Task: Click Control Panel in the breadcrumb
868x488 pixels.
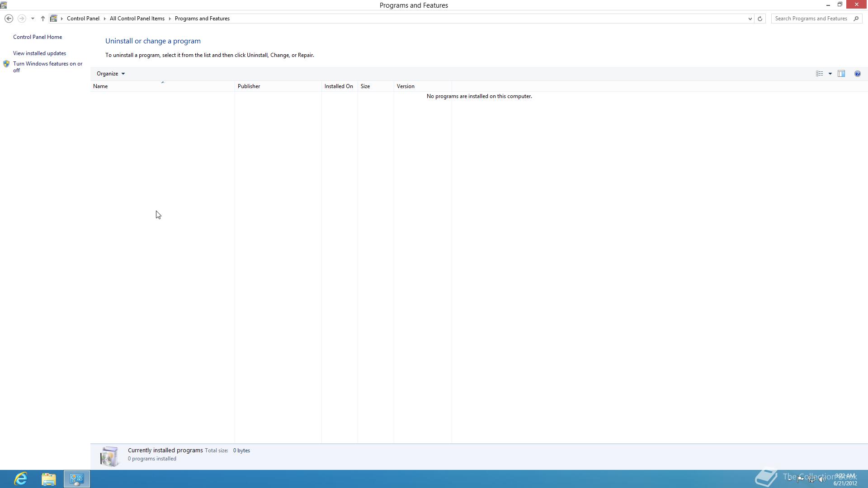Action: 83,19
